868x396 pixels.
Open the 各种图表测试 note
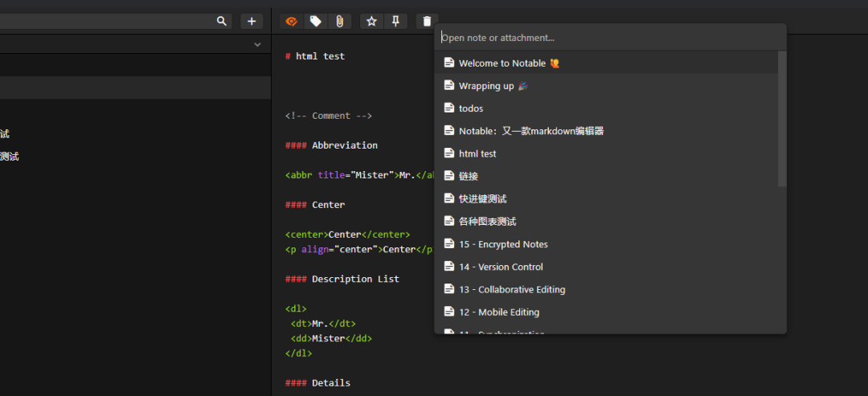tap(606, 222)
